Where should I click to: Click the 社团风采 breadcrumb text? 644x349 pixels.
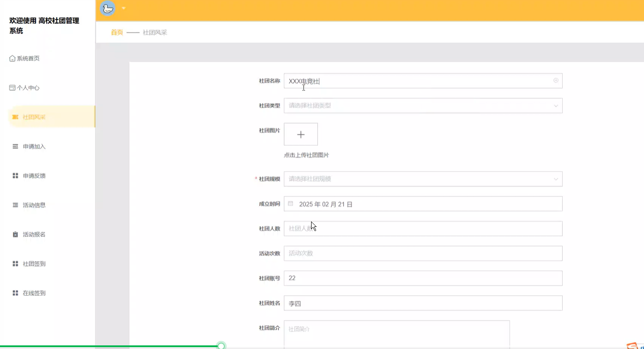click(x=155, y=33)
